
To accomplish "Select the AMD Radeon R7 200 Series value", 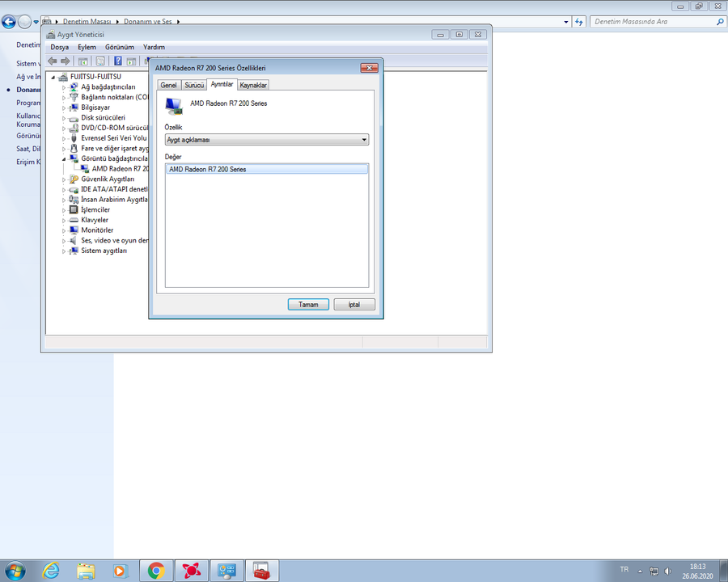I will click(x=267, y=170).
